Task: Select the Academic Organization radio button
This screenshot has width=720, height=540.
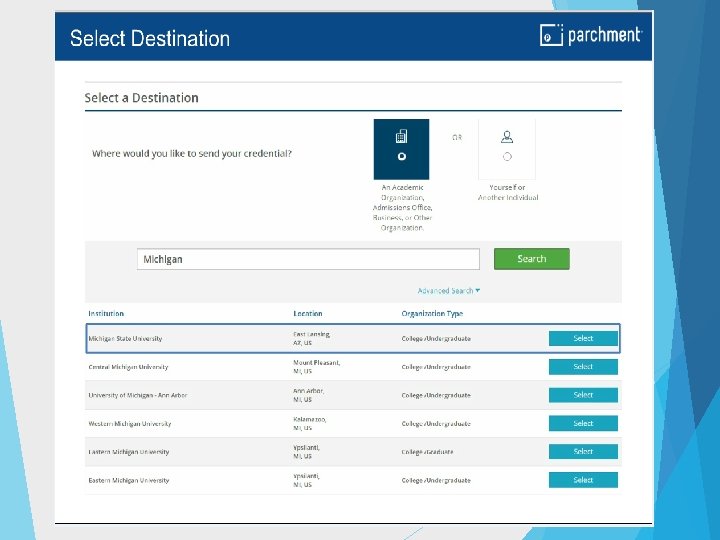Action: 402,157
